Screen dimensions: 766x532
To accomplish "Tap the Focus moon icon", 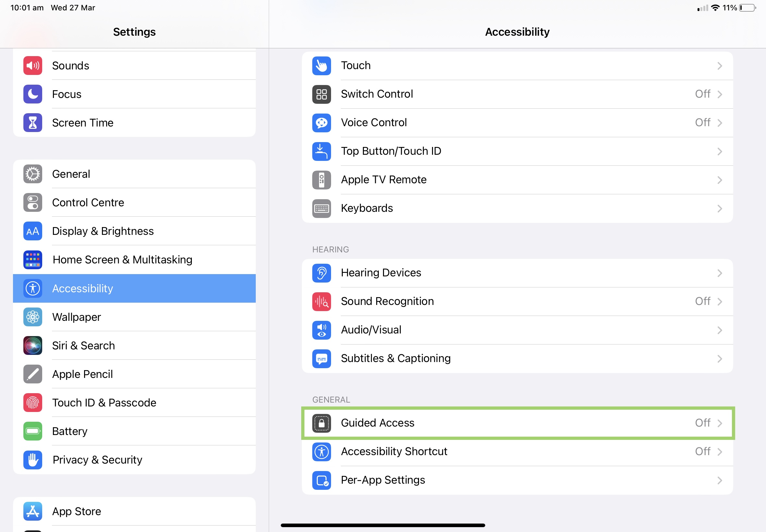I will click(x=33, y=94).
